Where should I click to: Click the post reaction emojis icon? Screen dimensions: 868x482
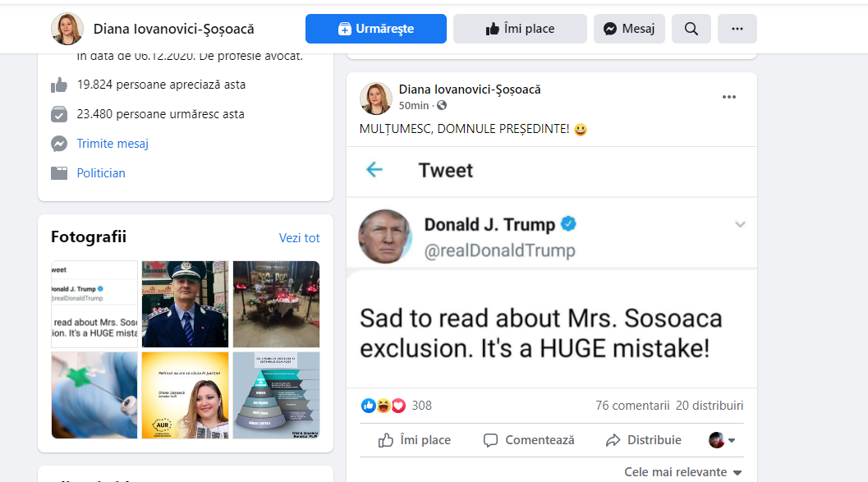(x=383, y=405)
